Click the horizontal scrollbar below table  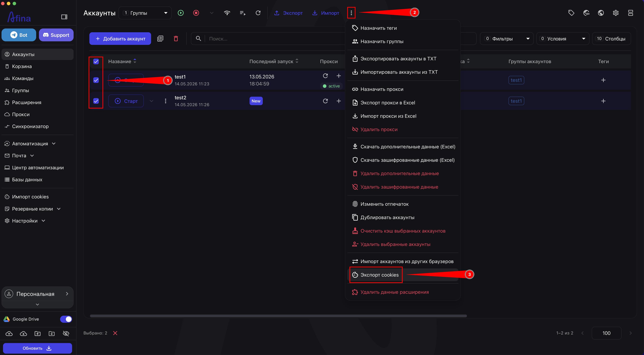pos(278,316)
